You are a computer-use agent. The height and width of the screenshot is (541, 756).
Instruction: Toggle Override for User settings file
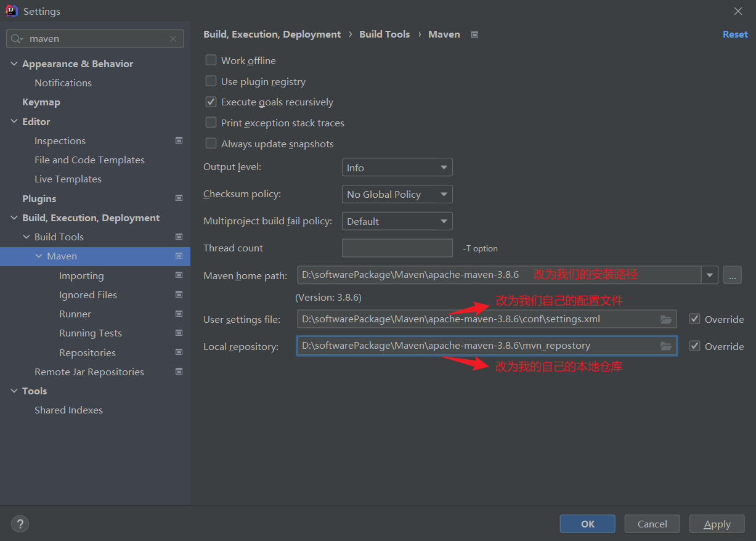(x=695, y=319)
